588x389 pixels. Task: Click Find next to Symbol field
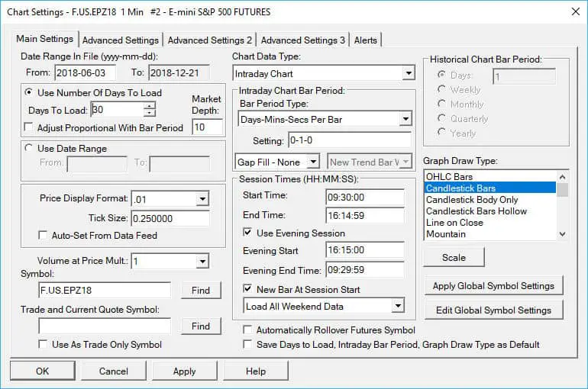201,290
